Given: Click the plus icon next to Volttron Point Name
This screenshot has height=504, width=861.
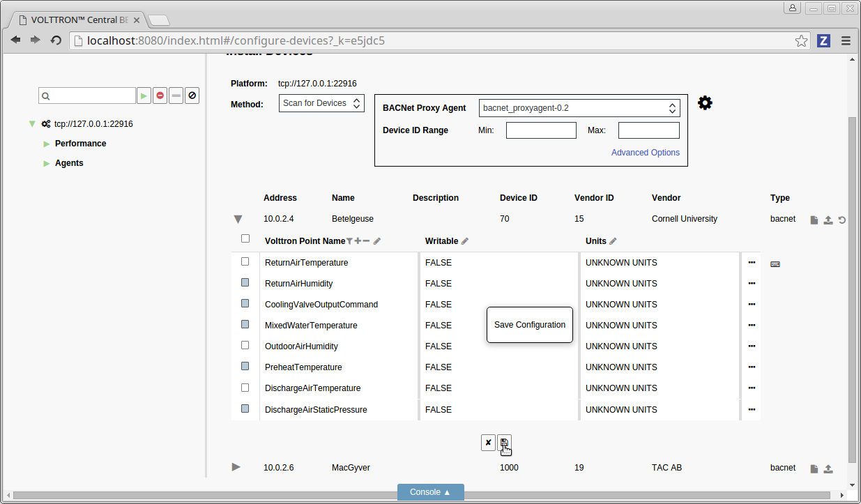Looking at the screenshot, I should [358, 241].
